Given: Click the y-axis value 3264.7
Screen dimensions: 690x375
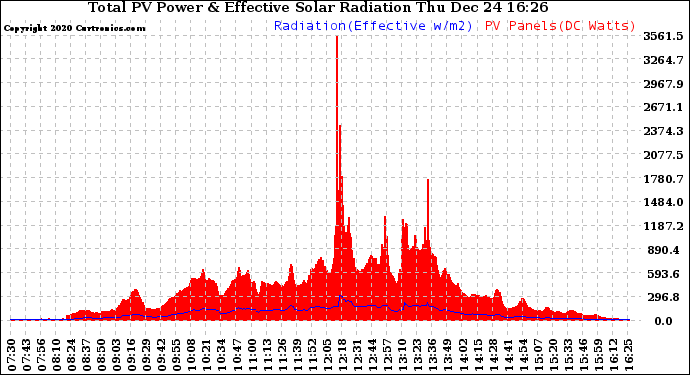Looking at the screenshot, I should click(x=663, y=60).
